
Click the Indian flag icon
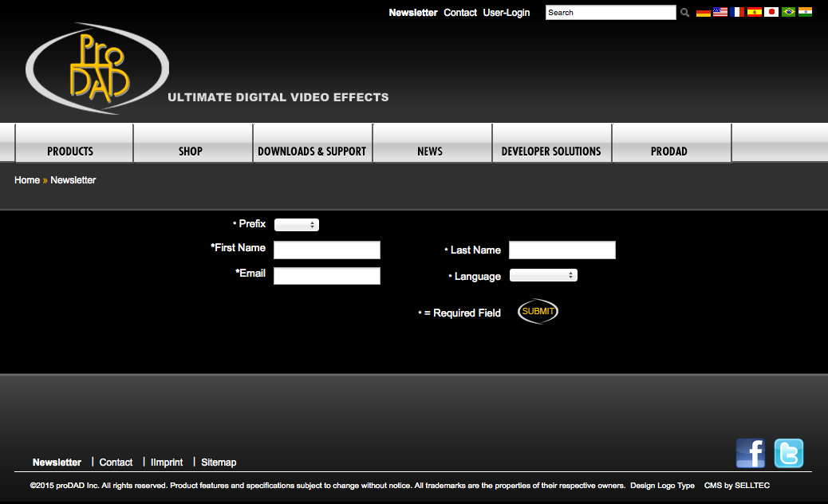click(x=805, y=13)
